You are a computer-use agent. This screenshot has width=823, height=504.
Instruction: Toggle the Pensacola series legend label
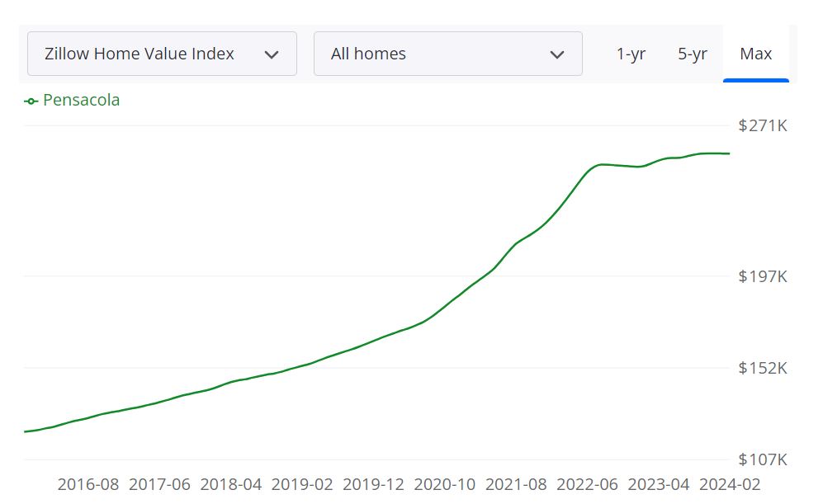pos(81,100)
